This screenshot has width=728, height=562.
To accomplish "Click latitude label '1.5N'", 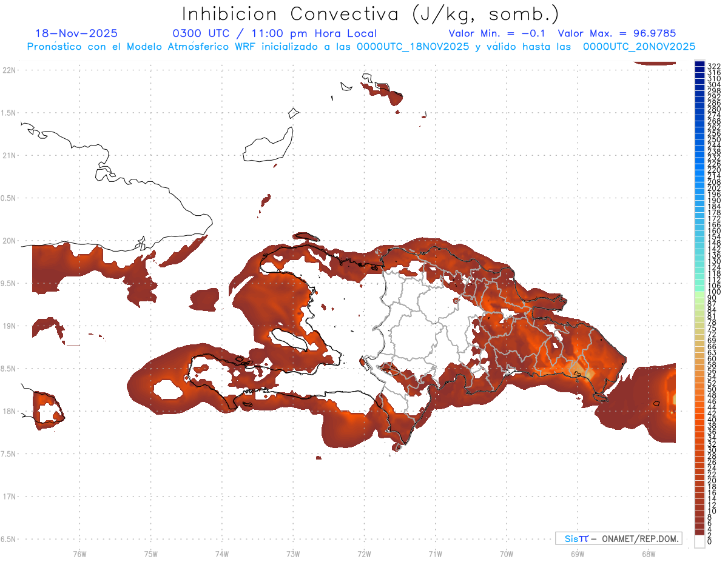I will (x=8, y=113).
